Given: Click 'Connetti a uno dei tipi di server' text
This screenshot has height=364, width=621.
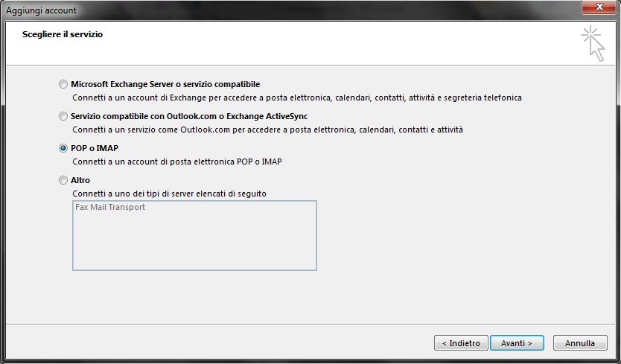Looking at the screenshot, I should [x=170, y=194].
